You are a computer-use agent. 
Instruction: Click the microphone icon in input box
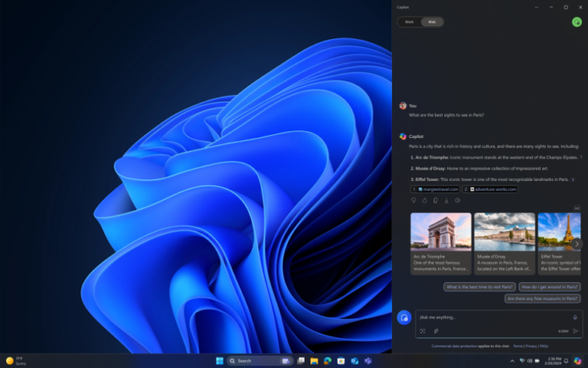coord(575,317)
